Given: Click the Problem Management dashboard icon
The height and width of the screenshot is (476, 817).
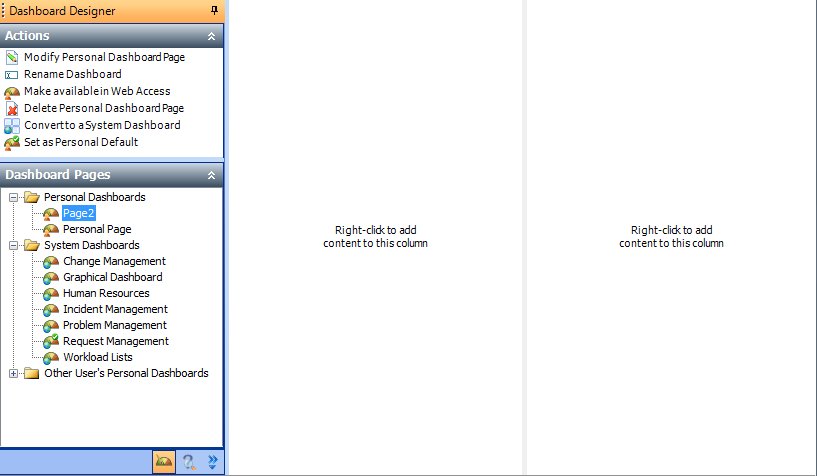Looking at the screenshot, I should 51,325.
